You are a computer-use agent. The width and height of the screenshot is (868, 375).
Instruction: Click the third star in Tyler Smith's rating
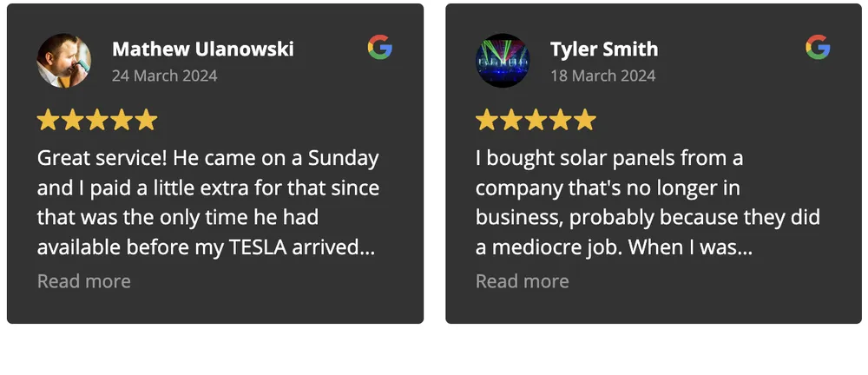pyautogui.click(x=536, y=120)
